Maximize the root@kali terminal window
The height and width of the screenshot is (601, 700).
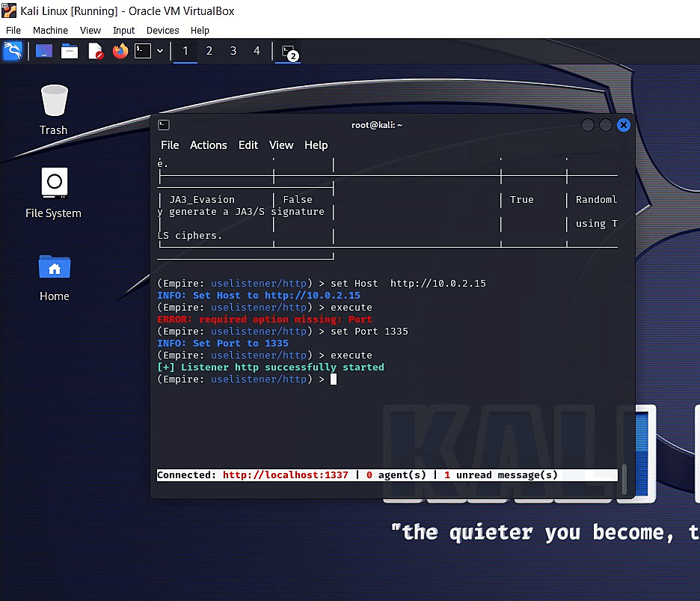[605, 125]
